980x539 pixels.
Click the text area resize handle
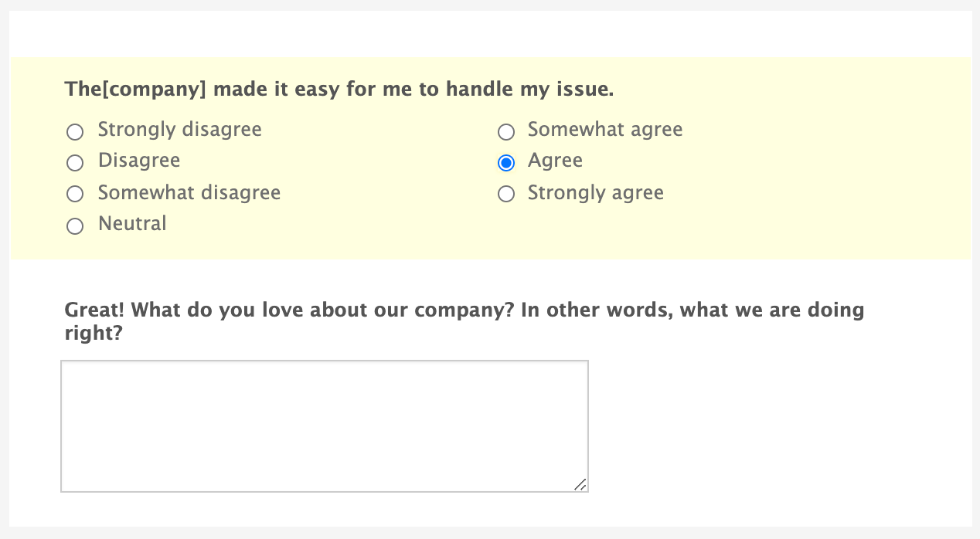point(580,484)
